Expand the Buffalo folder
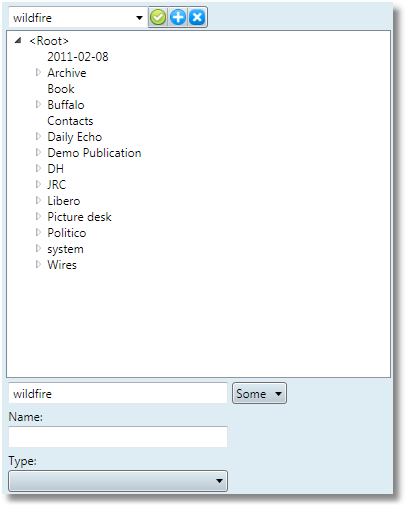 click(38, 104)
